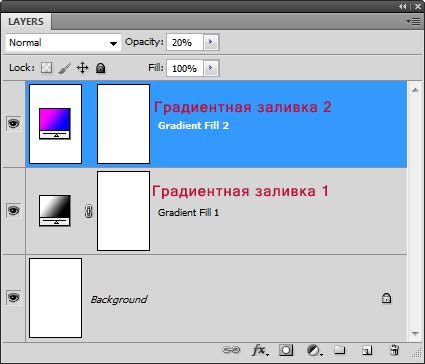
Task: Open the Opacity slider arrow
Action: [x=211, y=42]
